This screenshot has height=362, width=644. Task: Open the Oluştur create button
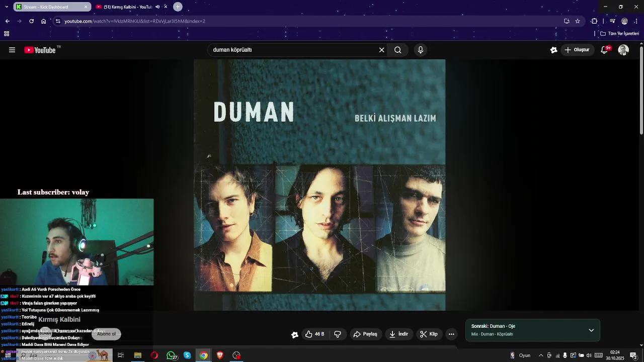[x=577, y=50]
